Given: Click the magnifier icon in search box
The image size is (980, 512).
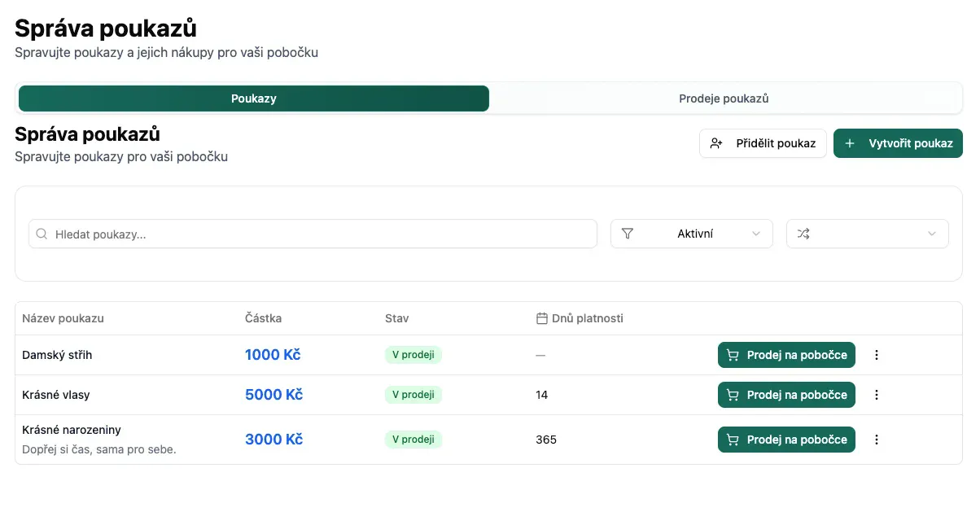Looking at the screenshot, I should click(42, 234).
